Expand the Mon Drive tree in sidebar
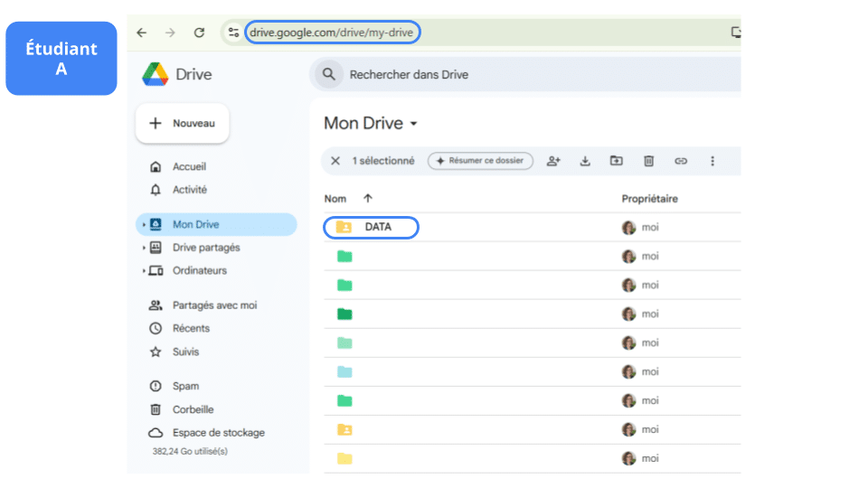This screenshot has width=868, height=488. 144,225
